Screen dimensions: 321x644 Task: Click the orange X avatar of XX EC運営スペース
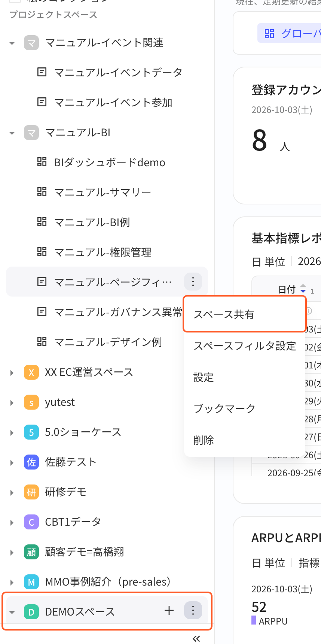pos(31,372)
